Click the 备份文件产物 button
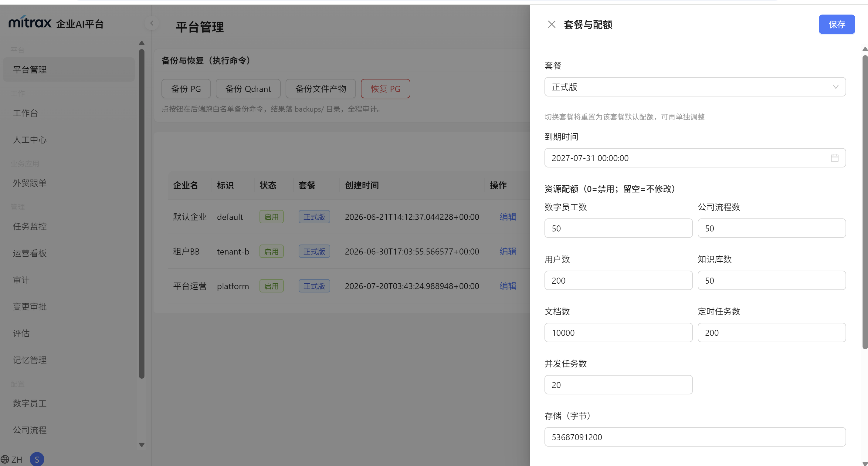Screen dimensions: 868x466 click(320, 89)
